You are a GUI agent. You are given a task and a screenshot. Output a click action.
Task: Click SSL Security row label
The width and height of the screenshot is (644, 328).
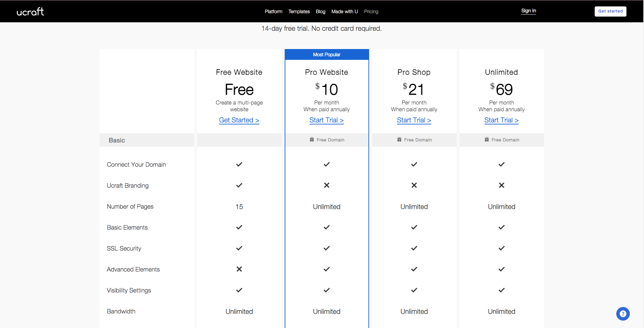click(x=124, y=249)
